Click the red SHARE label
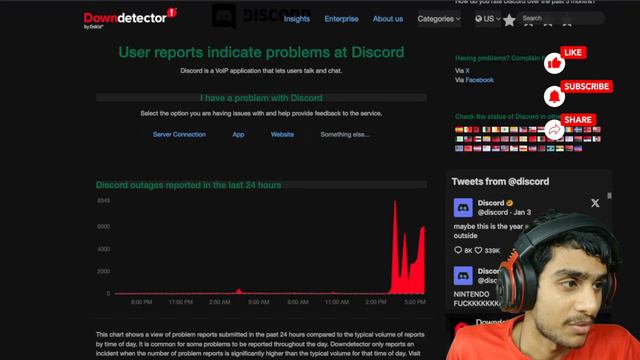Viewport: 640px width, 360px height. 578,120
